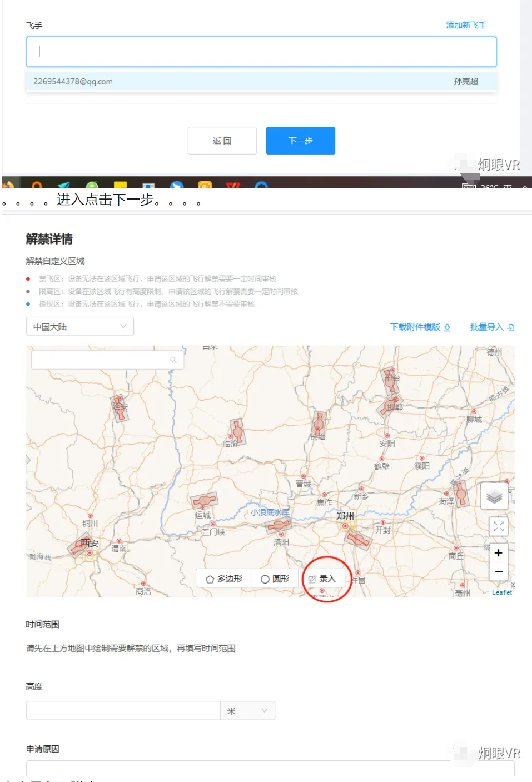Click the 下一步 button
Image resolution: width=532 pixels, height=782 pixels.
click(x=300, y=141)
